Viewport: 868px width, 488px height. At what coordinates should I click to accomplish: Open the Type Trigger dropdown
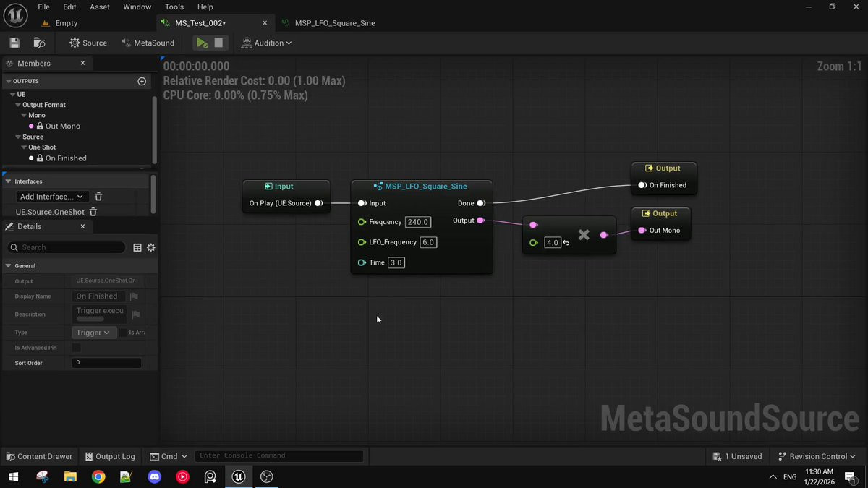93,333
